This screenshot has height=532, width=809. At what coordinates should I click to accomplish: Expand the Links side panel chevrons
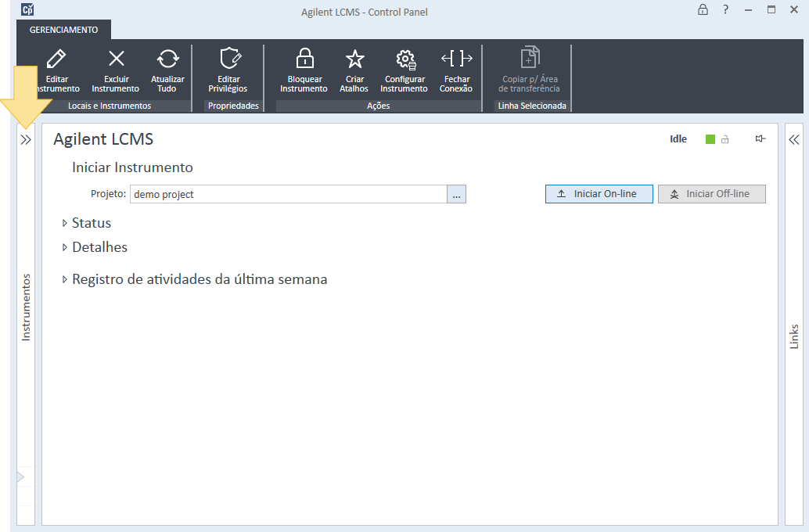point(794,139)
